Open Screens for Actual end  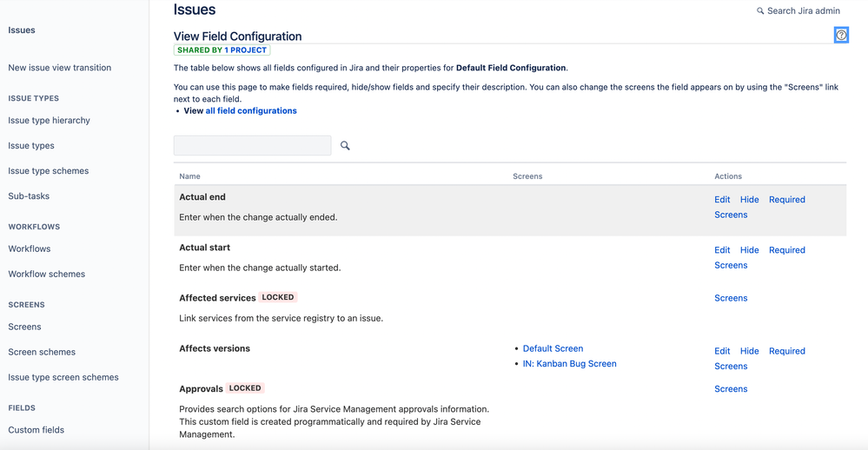[731, 215]
